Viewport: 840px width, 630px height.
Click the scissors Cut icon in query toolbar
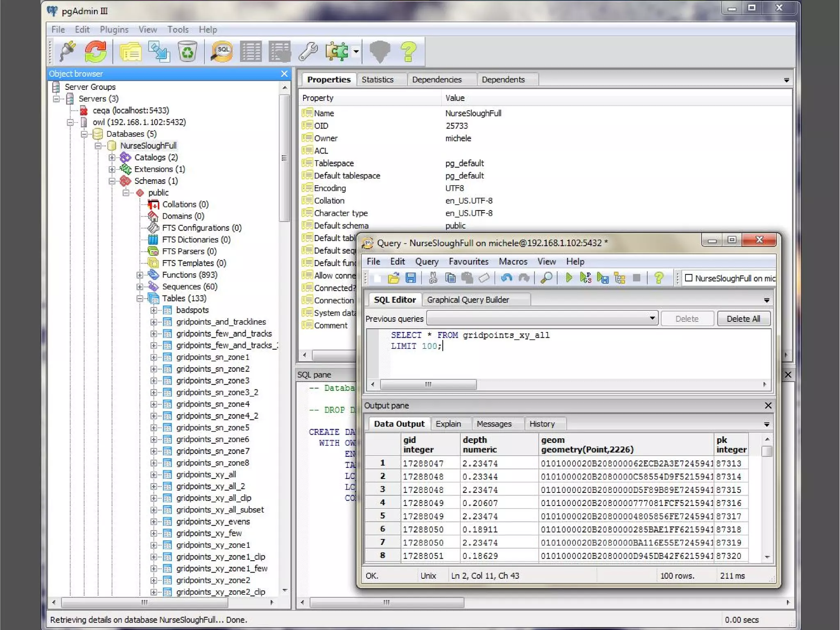(x=433, y=278)
